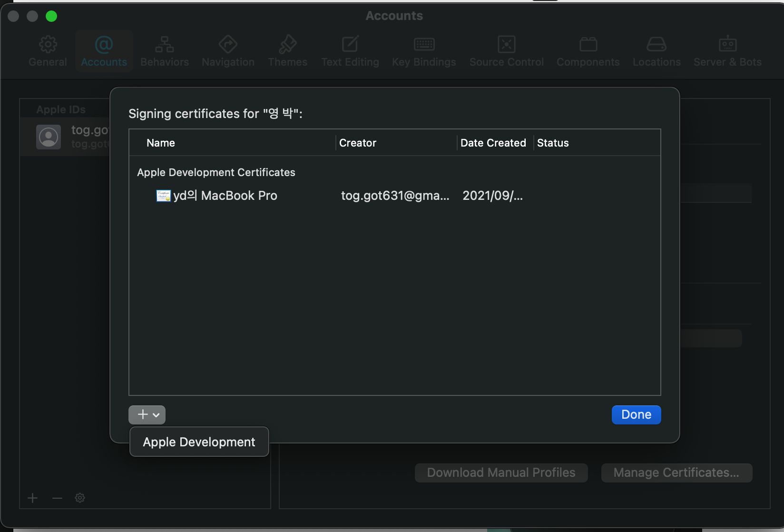This screenshot has height=532, width=784.
Task: Open Text Editing preferences
Action: point(350,51)
